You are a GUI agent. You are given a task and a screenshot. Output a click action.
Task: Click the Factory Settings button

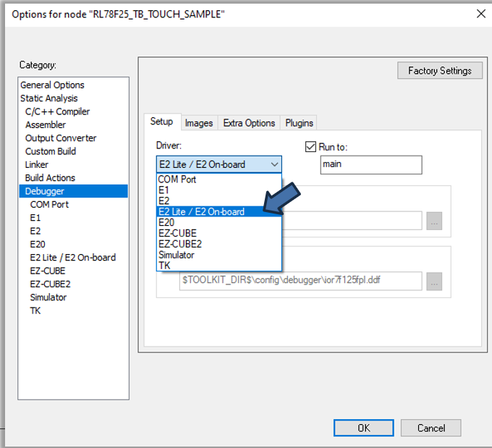coord(439,70)
